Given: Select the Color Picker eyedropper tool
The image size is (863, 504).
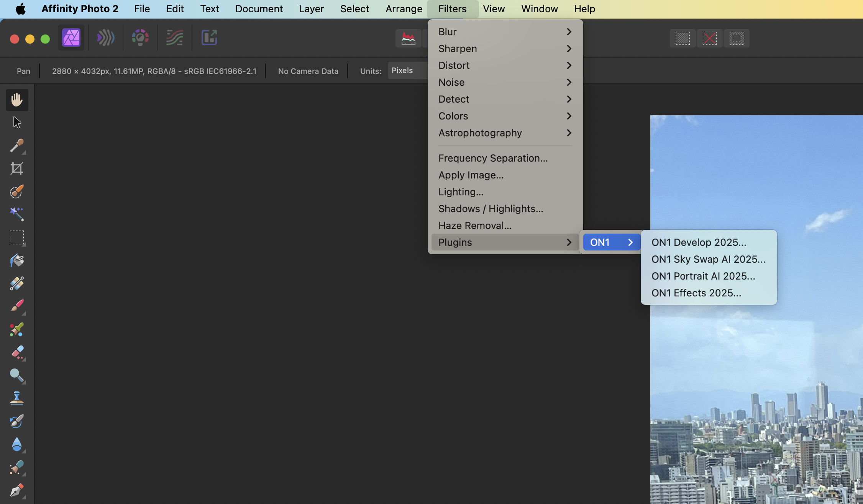Looking at the screenshot, I should (x=17, y=146).
